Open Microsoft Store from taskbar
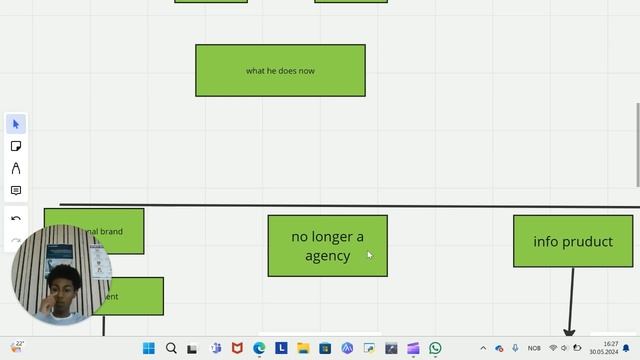The height and width of the screenshot is (360, 640). (x=325, y=348)
